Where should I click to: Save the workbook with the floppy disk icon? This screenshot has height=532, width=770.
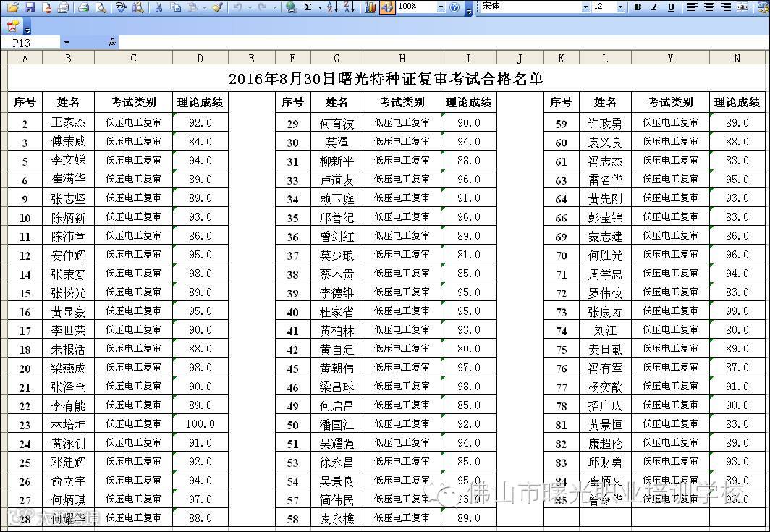coord(30,7)
